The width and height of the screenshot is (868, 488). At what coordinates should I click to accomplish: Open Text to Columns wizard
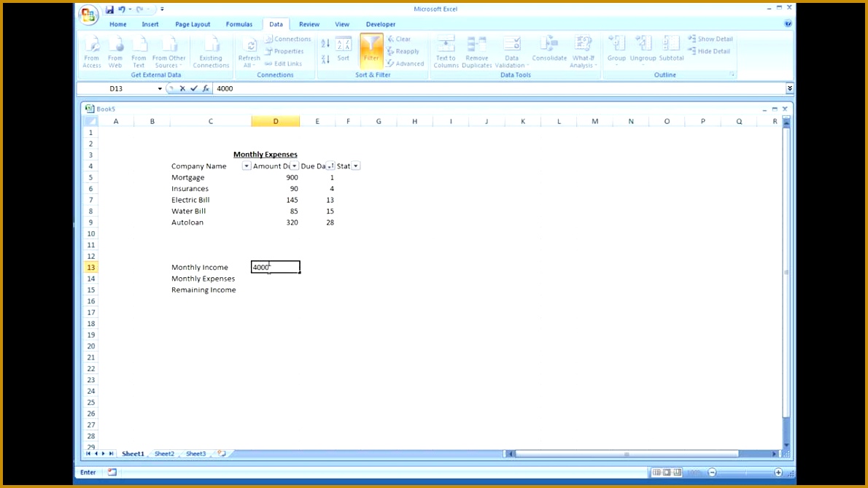446,52
